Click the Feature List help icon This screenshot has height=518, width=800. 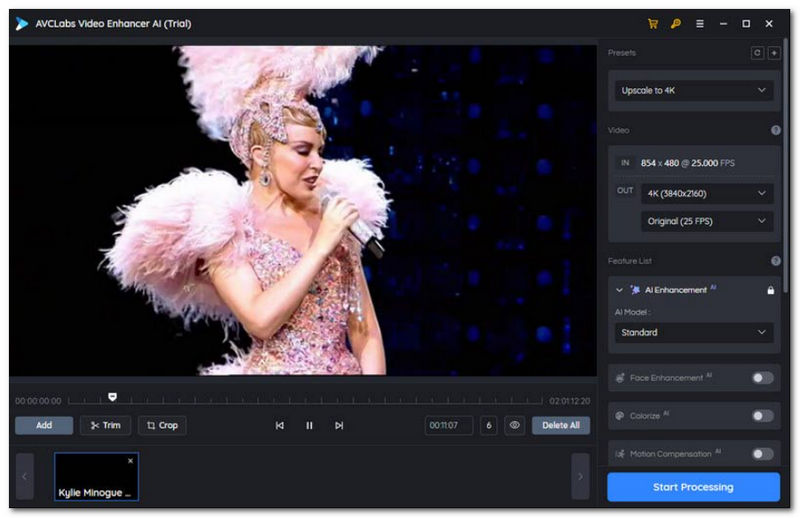[775, 261]
